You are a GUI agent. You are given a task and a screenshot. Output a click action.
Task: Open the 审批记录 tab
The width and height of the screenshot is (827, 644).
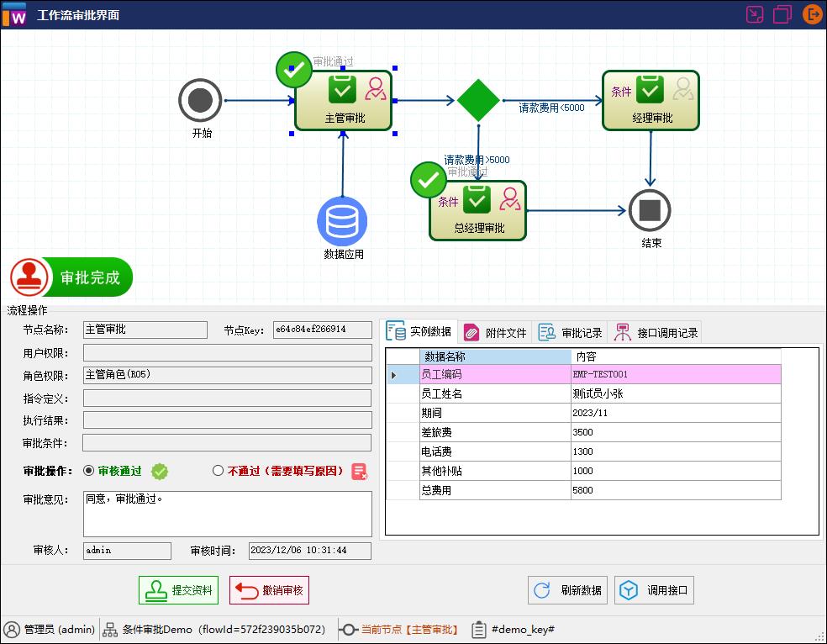pos(571,333)
